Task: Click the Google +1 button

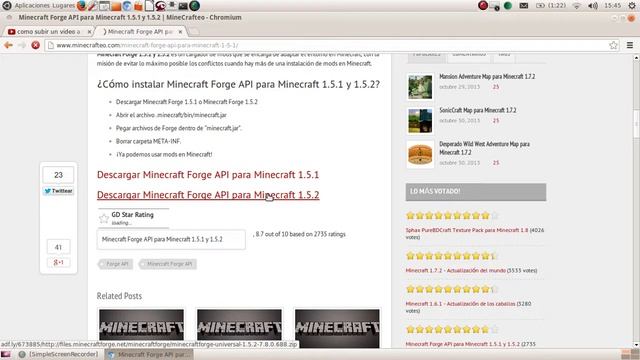Action: [x=58, y=262]
